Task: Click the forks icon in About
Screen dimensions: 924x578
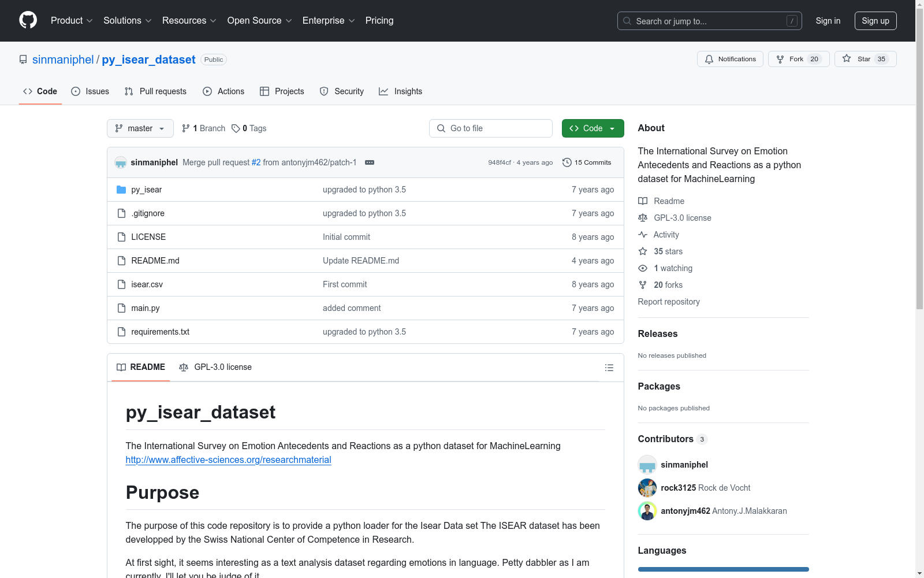Action: tap(643, 285)
